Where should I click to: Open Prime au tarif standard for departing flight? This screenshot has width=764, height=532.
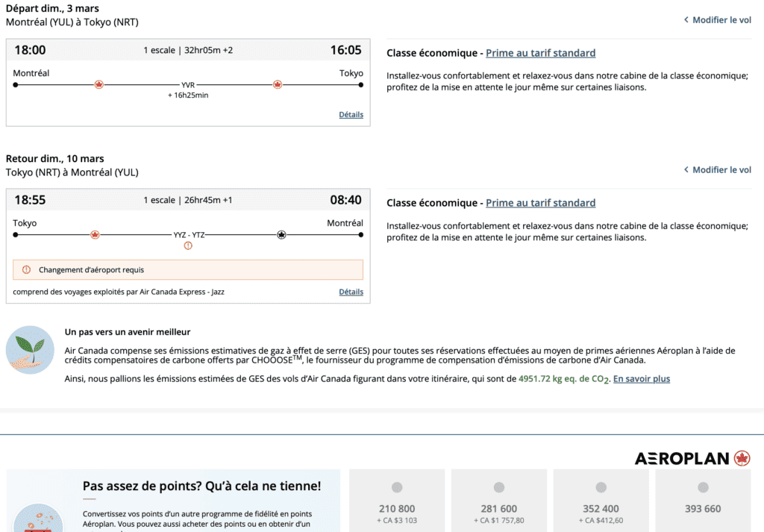540,53
